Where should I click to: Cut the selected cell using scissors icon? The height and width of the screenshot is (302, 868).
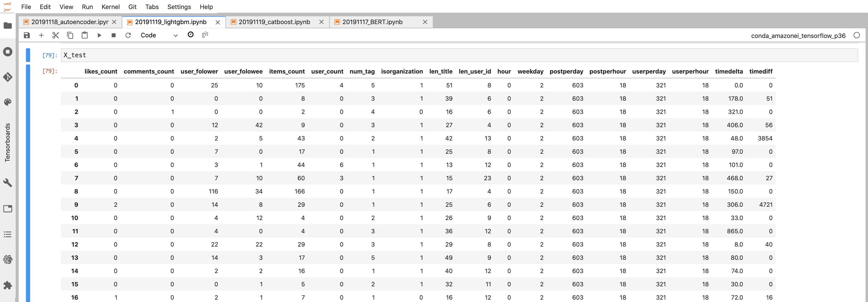click(x=55, y=35)
